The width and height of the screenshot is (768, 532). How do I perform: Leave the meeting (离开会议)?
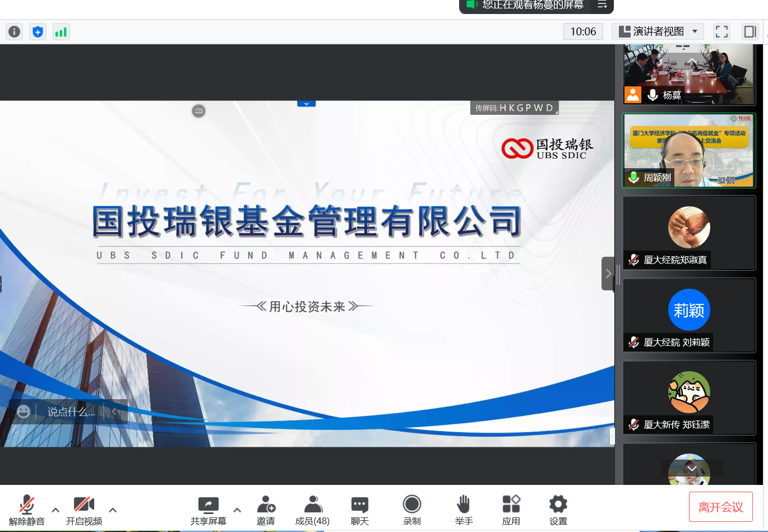(x=720, y=507)
